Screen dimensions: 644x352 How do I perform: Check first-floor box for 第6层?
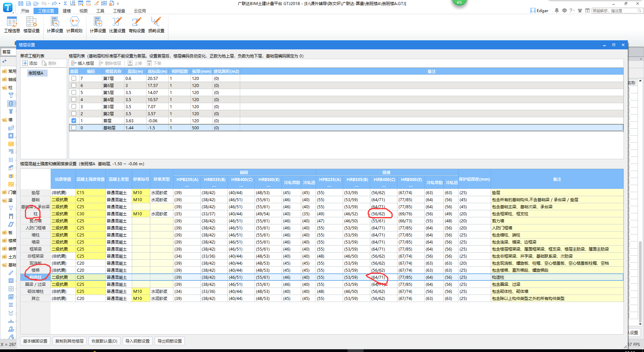(74, 85)
